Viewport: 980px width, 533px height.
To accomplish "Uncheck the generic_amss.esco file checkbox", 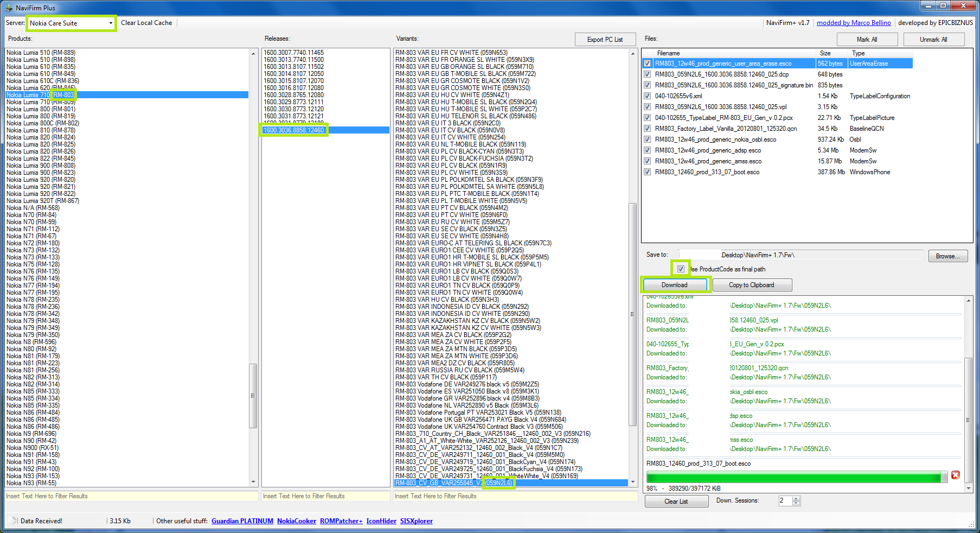I will [x=647, y=161].
